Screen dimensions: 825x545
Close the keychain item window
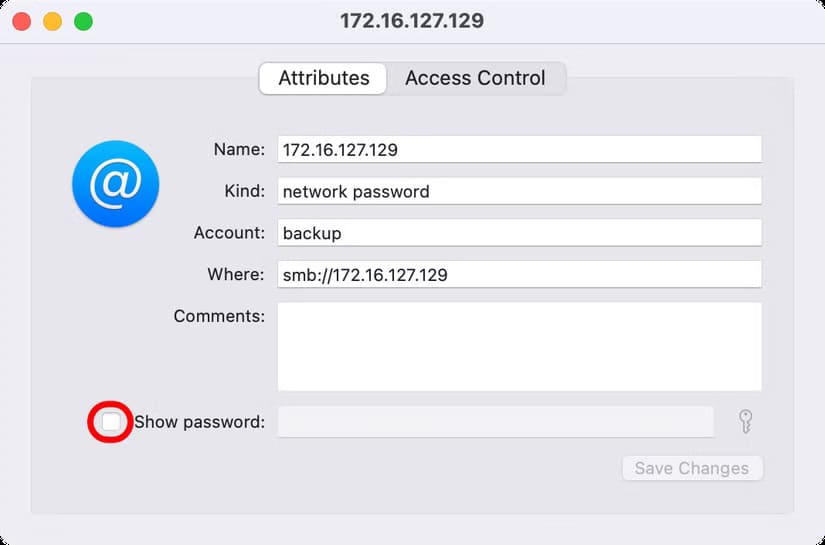coord(21,21)
